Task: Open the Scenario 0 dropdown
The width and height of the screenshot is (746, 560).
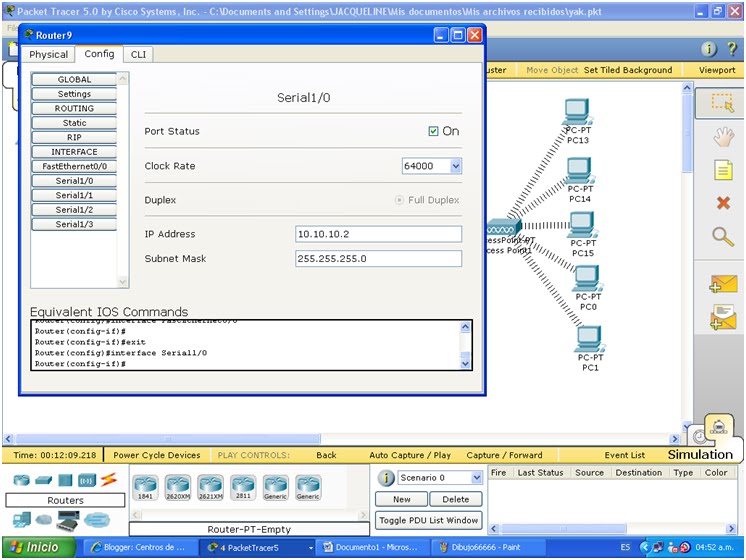Action: (x=476, y=478)
